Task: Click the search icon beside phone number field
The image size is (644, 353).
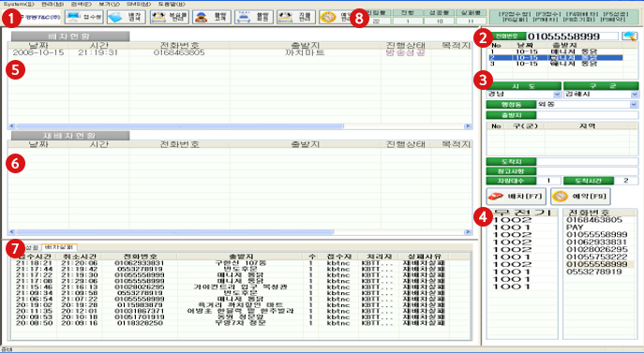Action: coord(630,37)
